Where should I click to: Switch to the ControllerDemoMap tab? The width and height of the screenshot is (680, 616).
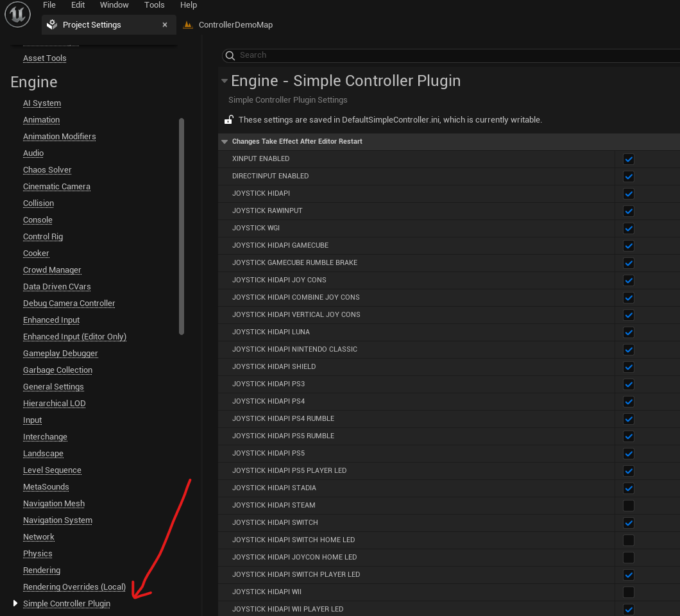(235, 25)
